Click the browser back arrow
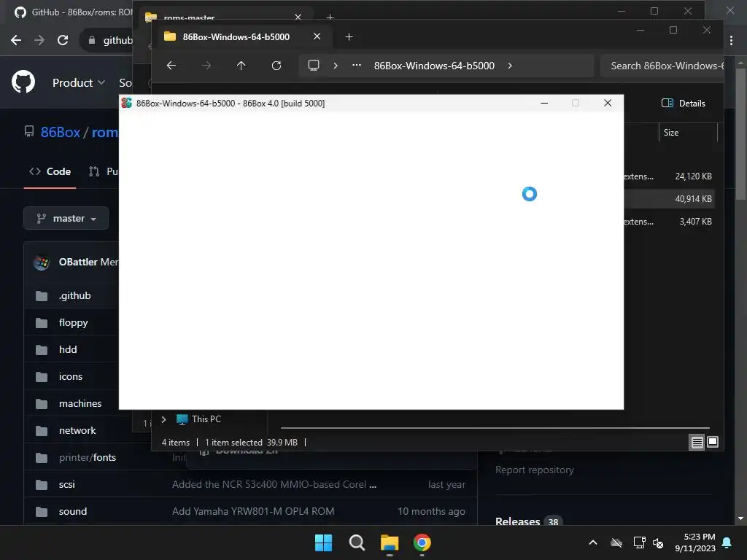 pyautogui.click(x=16, y=40)
